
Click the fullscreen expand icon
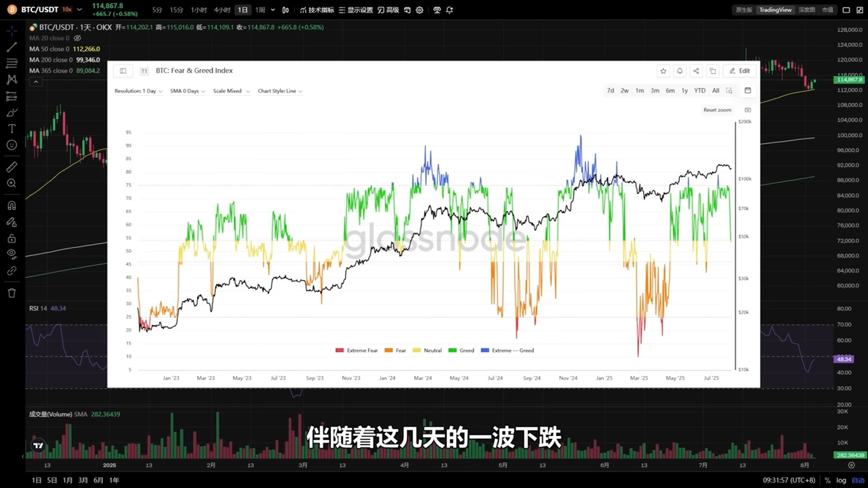pos(860,10)
